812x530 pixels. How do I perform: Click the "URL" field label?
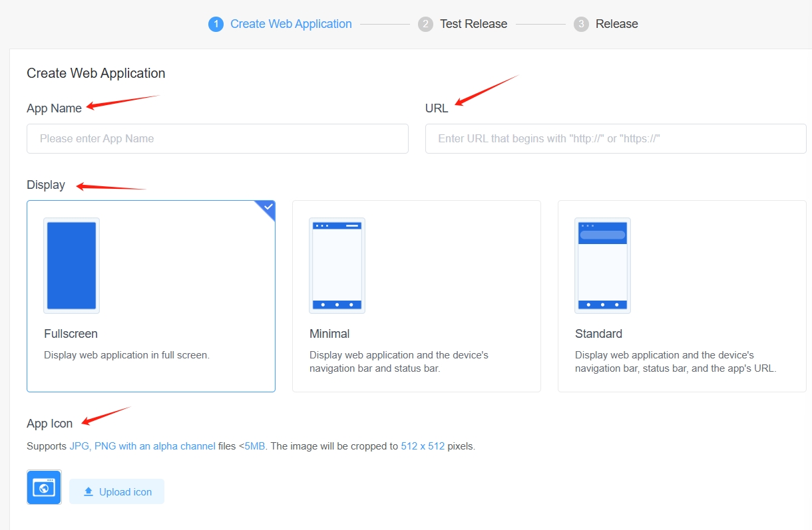pos(437,108)
